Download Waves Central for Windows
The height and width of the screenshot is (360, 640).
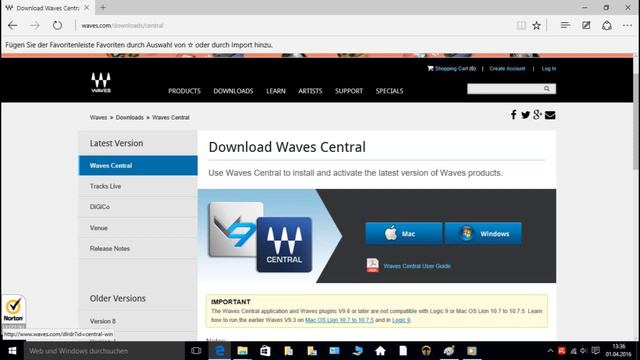pyautogui.click(x=483, y=233)
